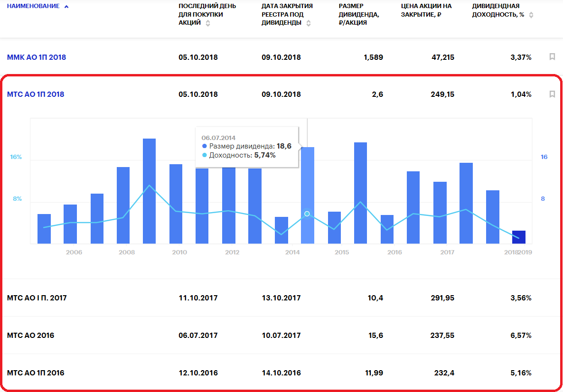Select the МТС АО 1П 2016 row name
This screenshot has height=392, width=563.
coord(36,373)
